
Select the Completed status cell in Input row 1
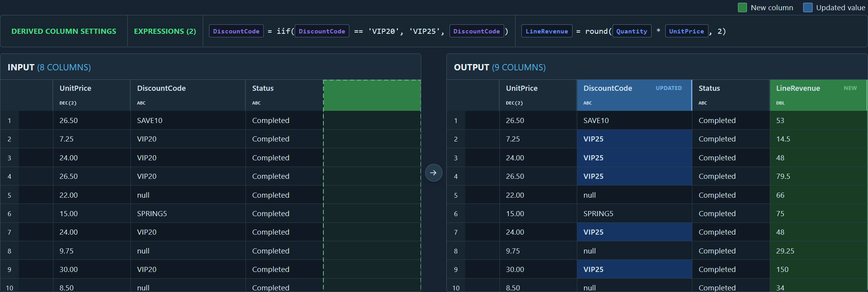284,120
